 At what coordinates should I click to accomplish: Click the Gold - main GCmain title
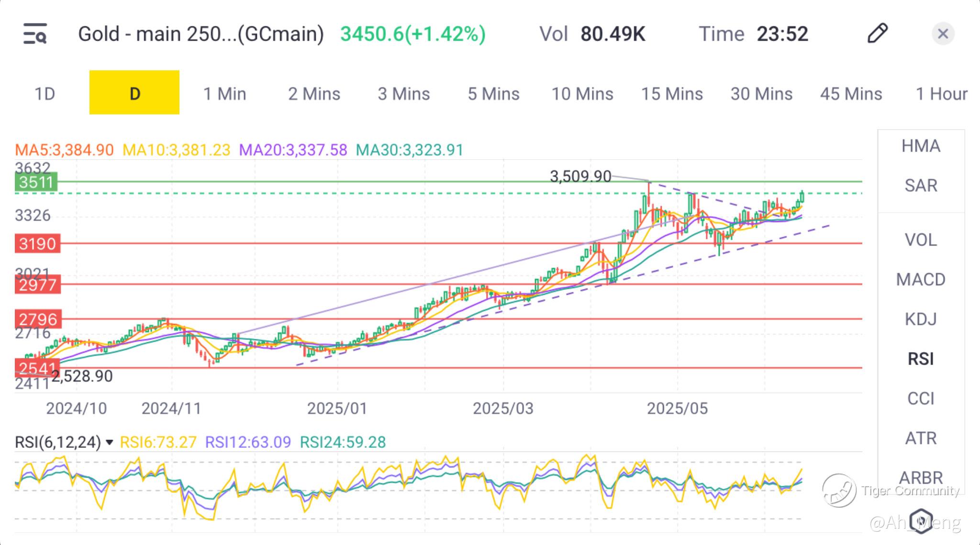[x=201, y=34]
